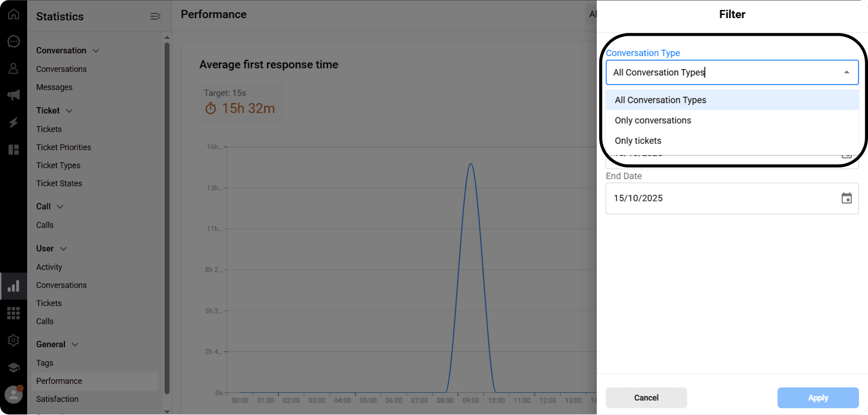868x415 pixels.
Task: Open Messages statistics page
Action: click(54, 87)
